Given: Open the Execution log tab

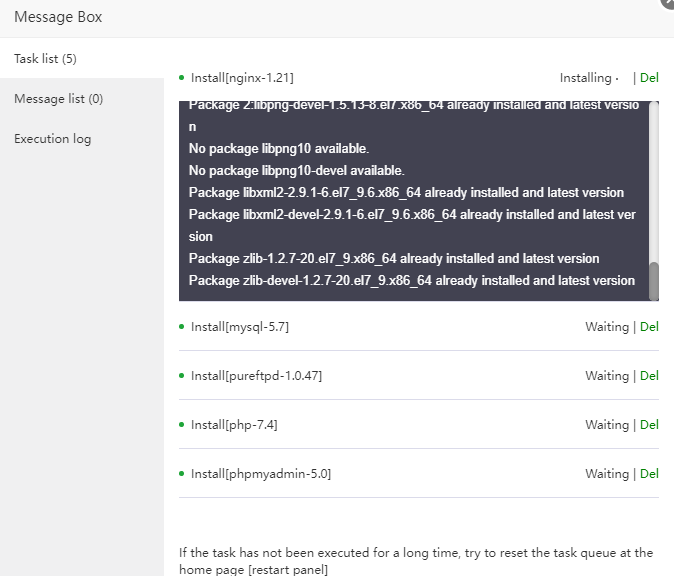Looking at the screenshot, I should tap(82, 139).
